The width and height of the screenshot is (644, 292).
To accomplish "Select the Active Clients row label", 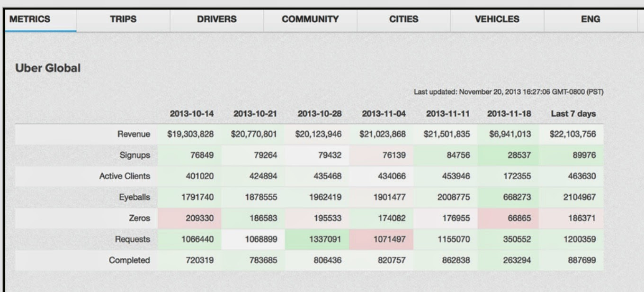I will click(125, 176).
